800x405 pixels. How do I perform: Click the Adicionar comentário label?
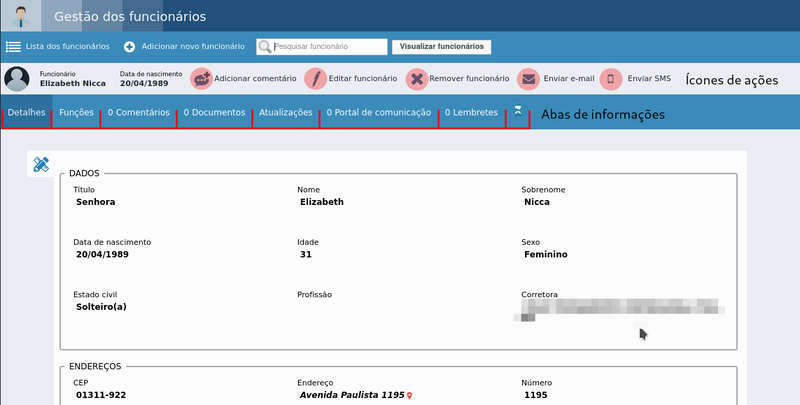pyautogui.click(x=255, y=79)
